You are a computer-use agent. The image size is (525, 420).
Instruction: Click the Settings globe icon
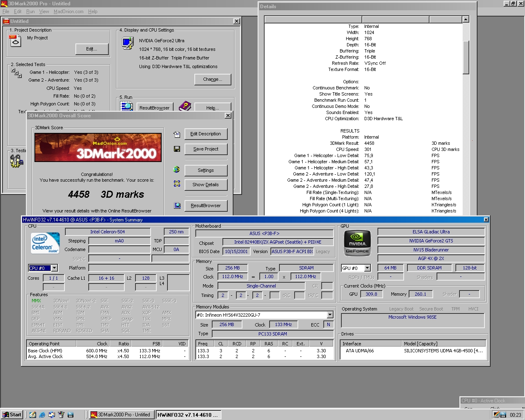[176, 169]
